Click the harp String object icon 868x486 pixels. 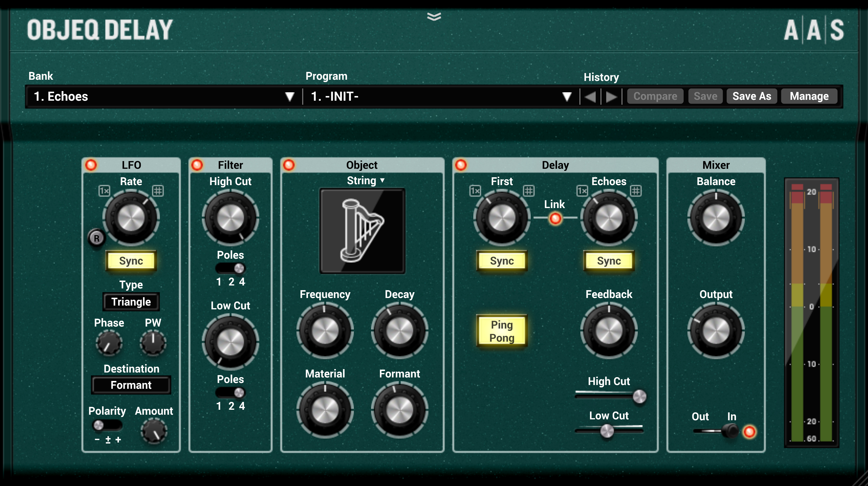click(x=362, y=230)
